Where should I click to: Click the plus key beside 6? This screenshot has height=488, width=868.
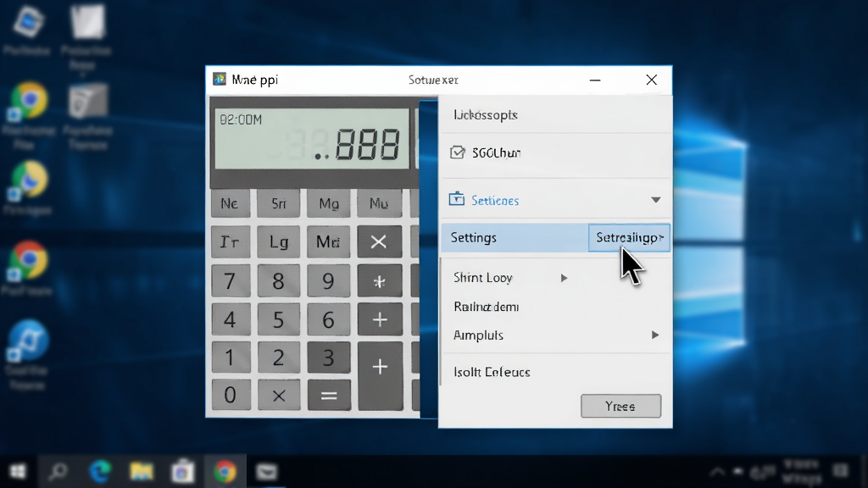(x=380, y=319)
